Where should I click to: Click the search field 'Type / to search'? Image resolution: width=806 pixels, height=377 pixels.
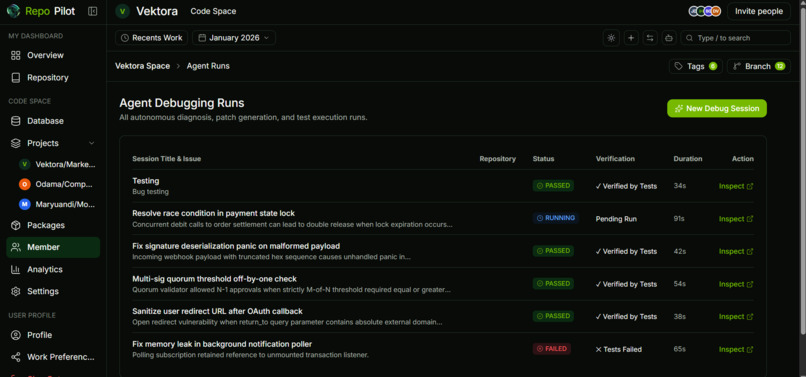(736, 38)
